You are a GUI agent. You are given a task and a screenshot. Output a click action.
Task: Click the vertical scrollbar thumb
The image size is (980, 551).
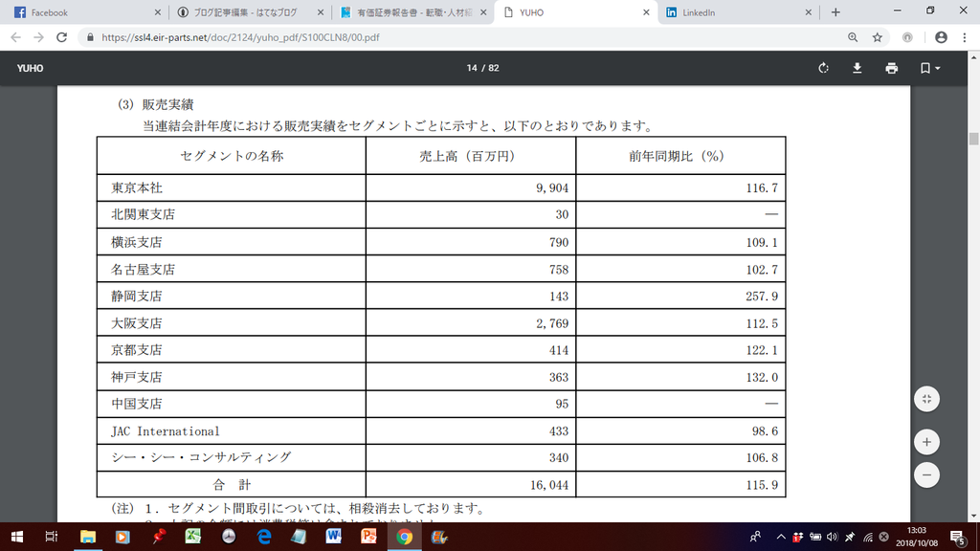(973, 139)
